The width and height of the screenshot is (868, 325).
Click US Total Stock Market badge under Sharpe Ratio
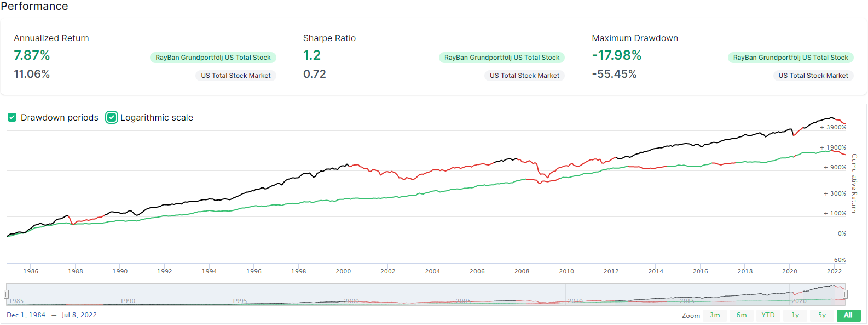(524, 76)
